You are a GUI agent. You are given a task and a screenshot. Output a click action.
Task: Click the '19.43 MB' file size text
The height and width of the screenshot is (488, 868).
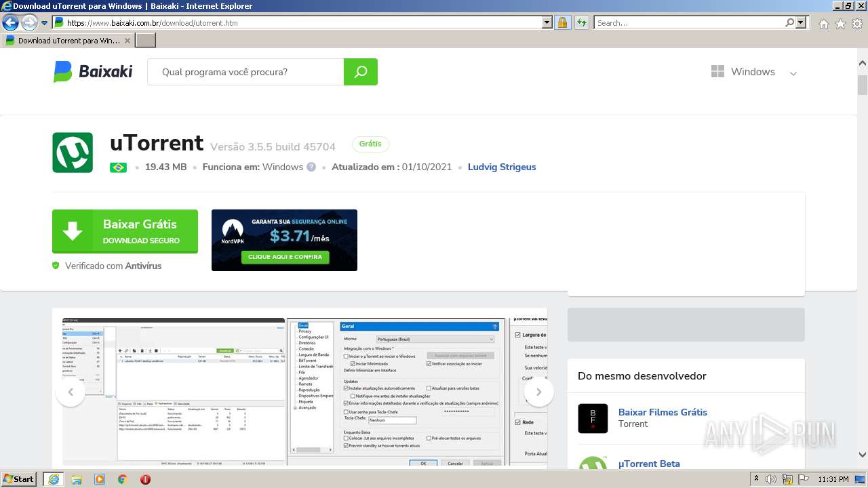(165, 167)
